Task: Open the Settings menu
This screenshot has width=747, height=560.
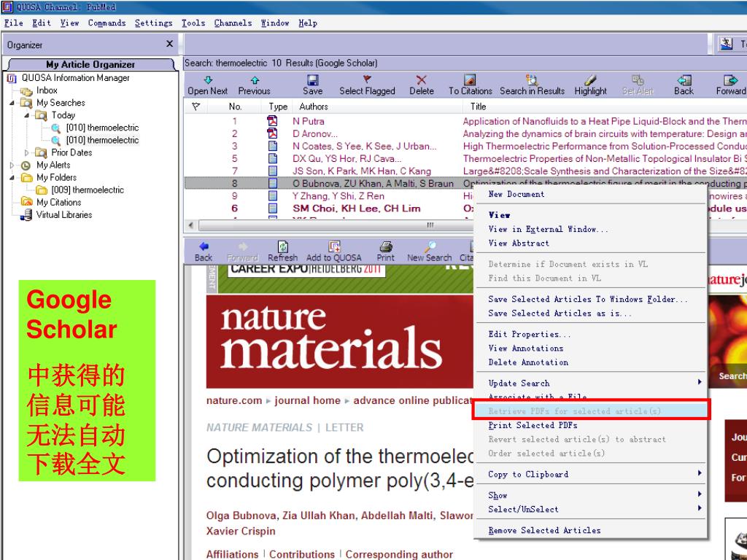Action: [153, 23]
